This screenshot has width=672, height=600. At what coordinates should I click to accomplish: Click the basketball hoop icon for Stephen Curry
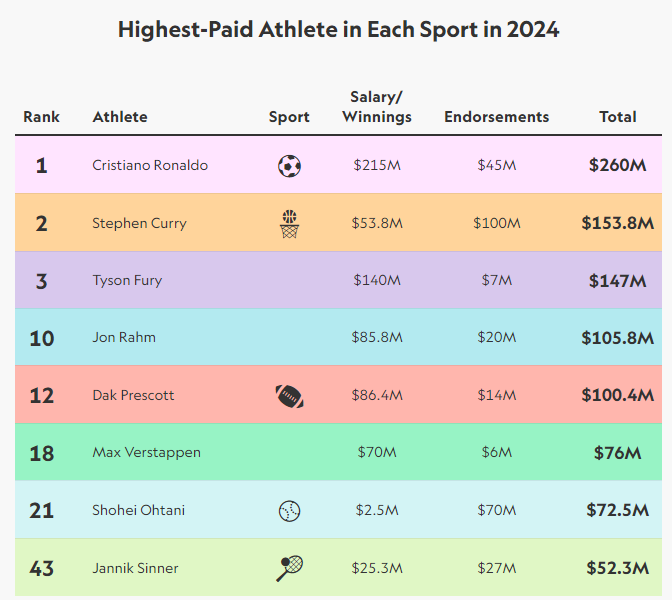tap(289, 223)
